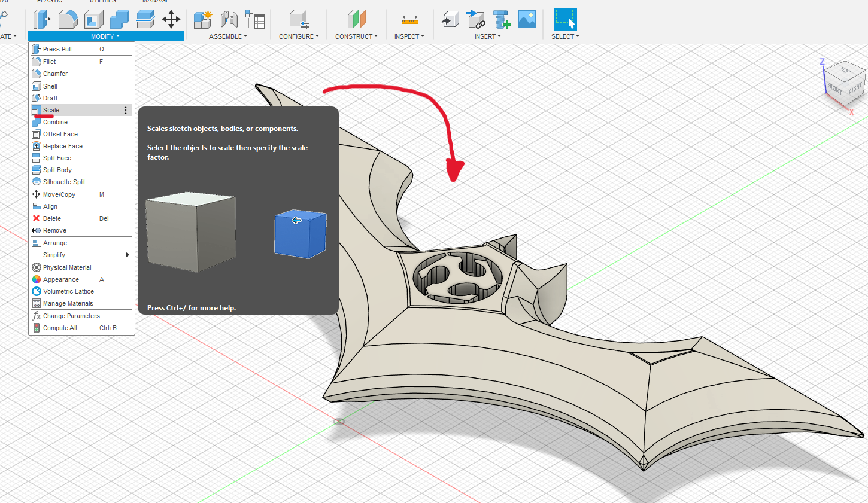Open Change Parameters from the menu

(81, 316)
